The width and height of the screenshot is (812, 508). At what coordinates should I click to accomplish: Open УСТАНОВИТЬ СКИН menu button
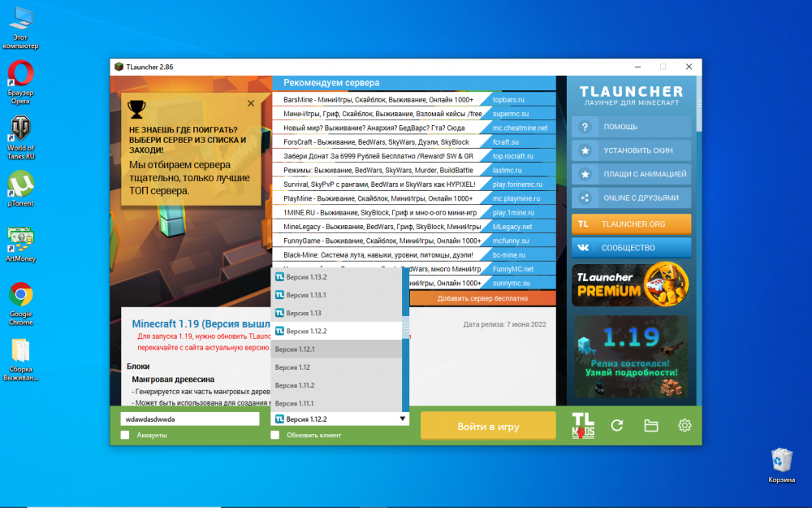(x=631, y=150)
